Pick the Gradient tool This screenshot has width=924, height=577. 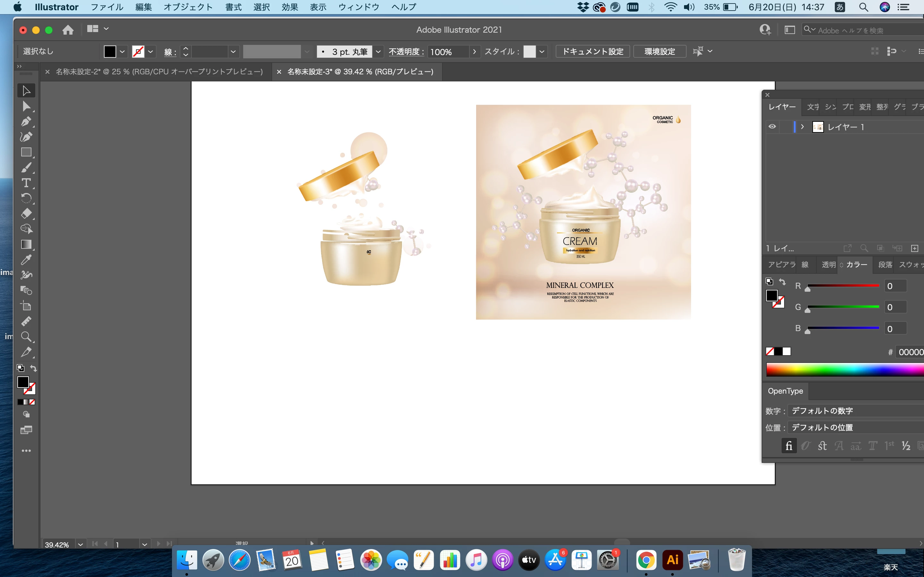(26, 244)
